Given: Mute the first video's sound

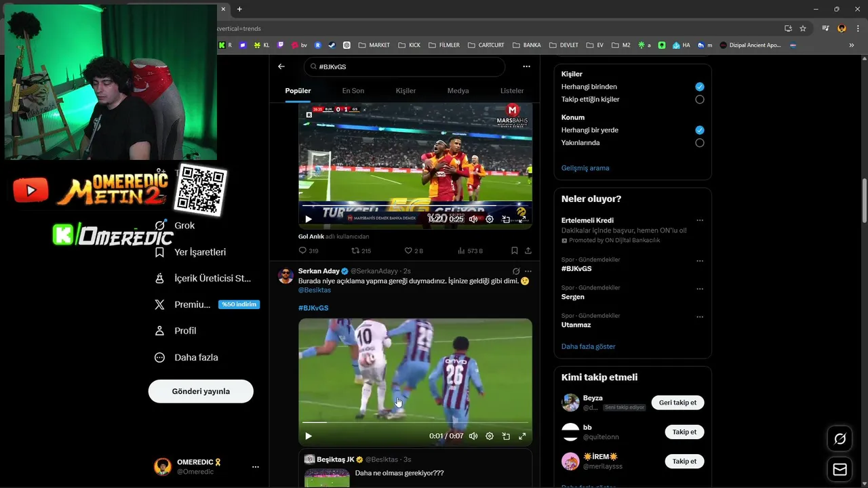Looking at the screenshot, I should click(473, 219).
